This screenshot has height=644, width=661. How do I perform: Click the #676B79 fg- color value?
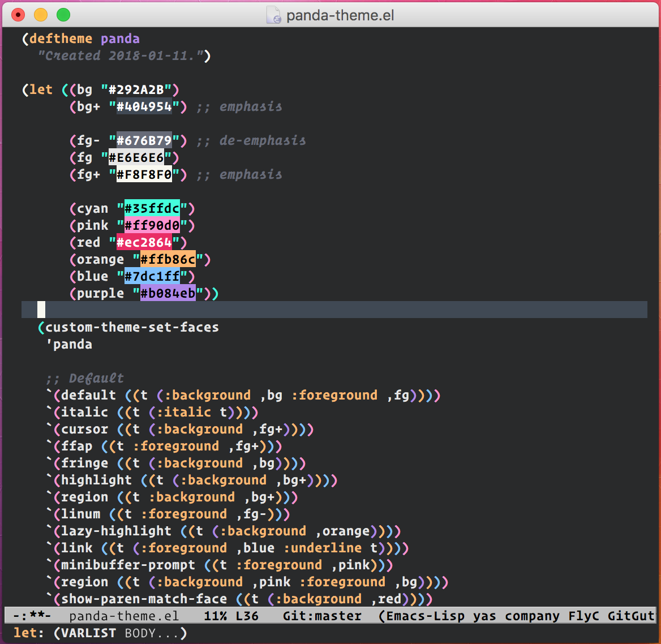coord(144,140)
